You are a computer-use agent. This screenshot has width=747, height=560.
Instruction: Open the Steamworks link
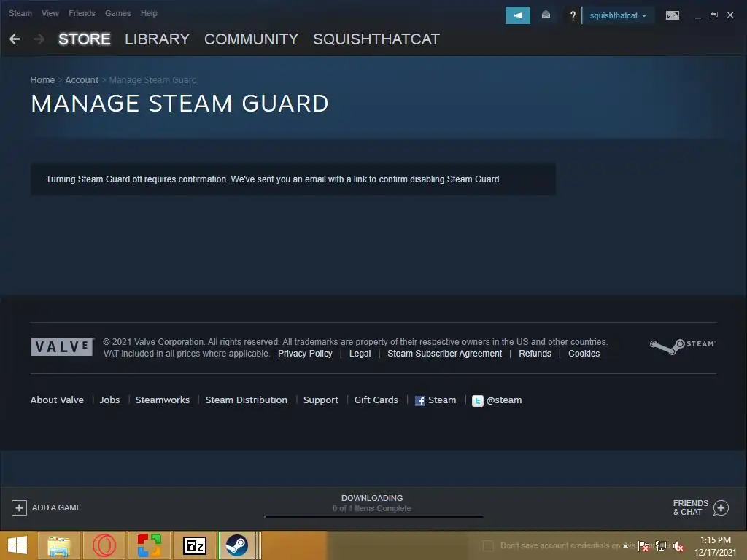(163, 400)
